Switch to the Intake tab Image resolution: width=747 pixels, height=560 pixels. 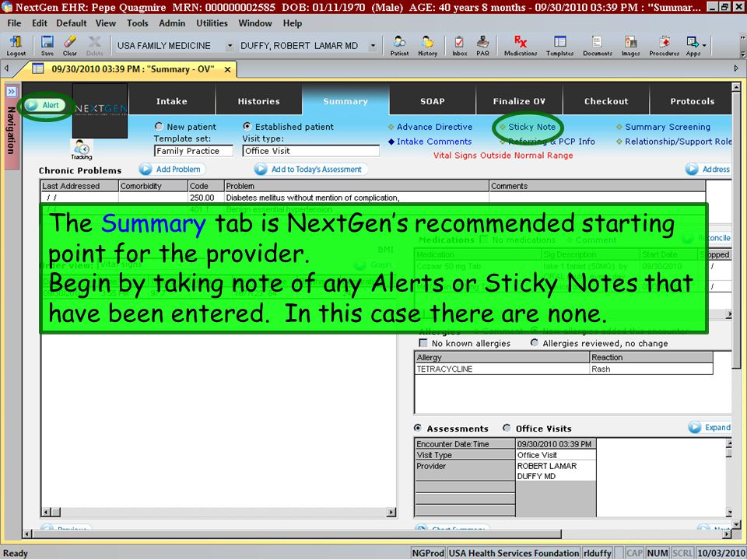click(x=171, y=101)
